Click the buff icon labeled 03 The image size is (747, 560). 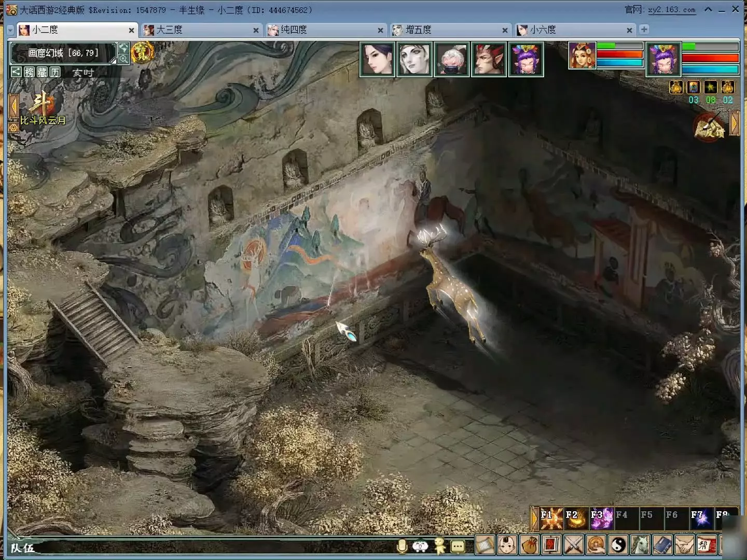click(694, 87)
